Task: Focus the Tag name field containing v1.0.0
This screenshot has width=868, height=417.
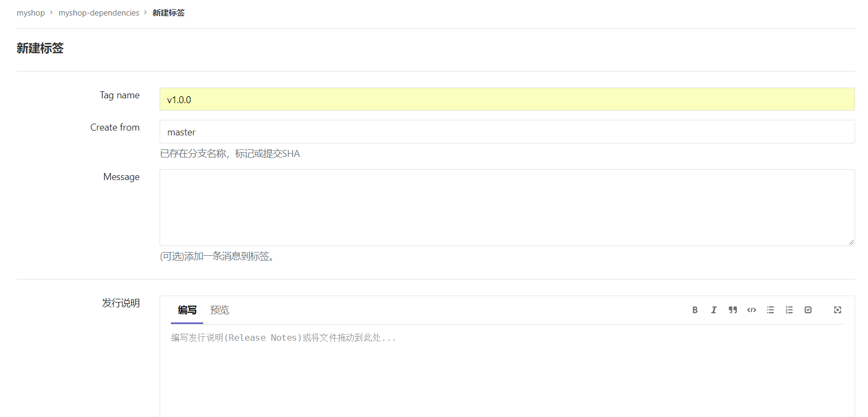Action: tap(507, 99)
